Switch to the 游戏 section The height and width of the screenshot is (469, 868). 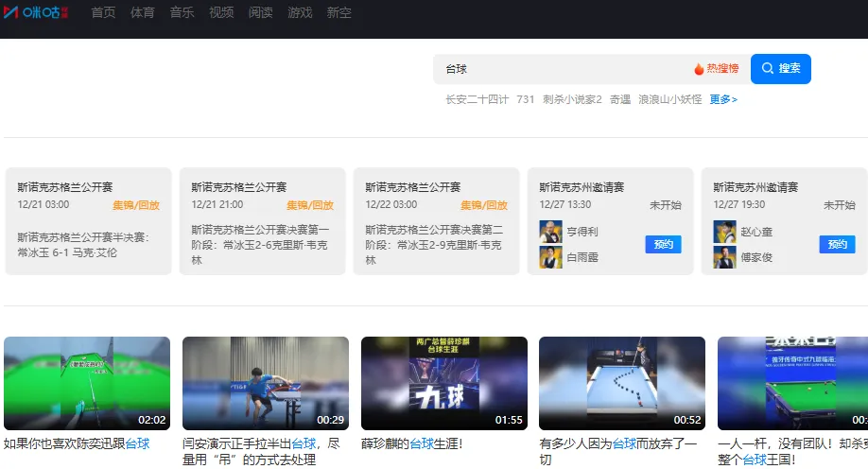tap(300, 12)
